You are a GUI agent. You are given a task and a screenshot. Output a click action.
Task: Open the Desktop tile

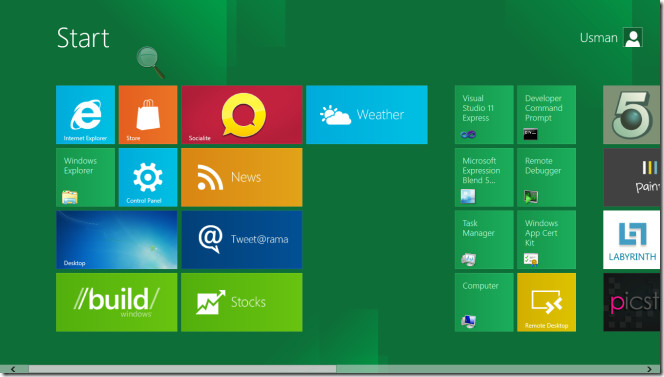click(116, 240)
